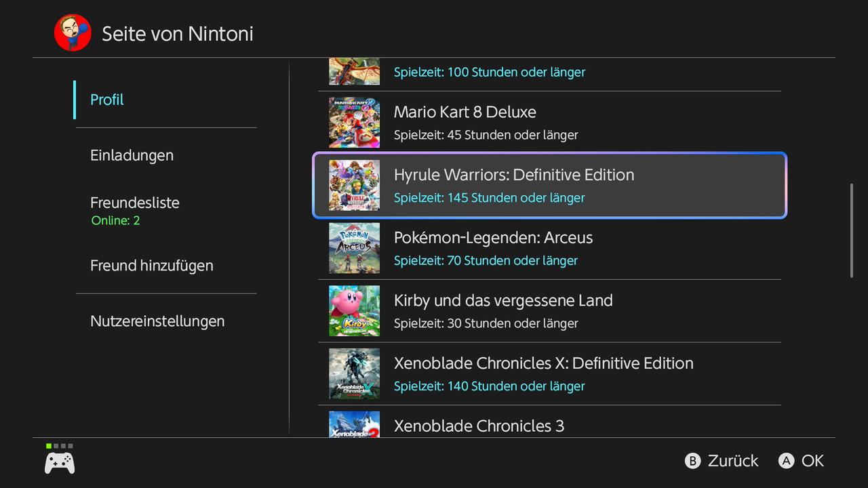The height and width of the screenshot is (488, 868).
Task: Click Spielzeit: 70 Stunden oder länger
Action: (x=486, y=261)
